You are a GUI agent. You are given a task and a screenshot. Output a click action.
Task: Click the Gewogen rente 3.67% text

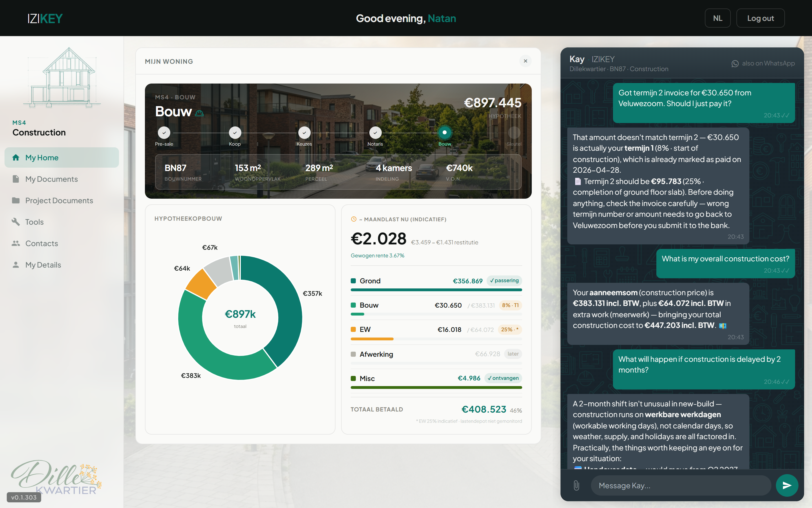click(378, 255)
